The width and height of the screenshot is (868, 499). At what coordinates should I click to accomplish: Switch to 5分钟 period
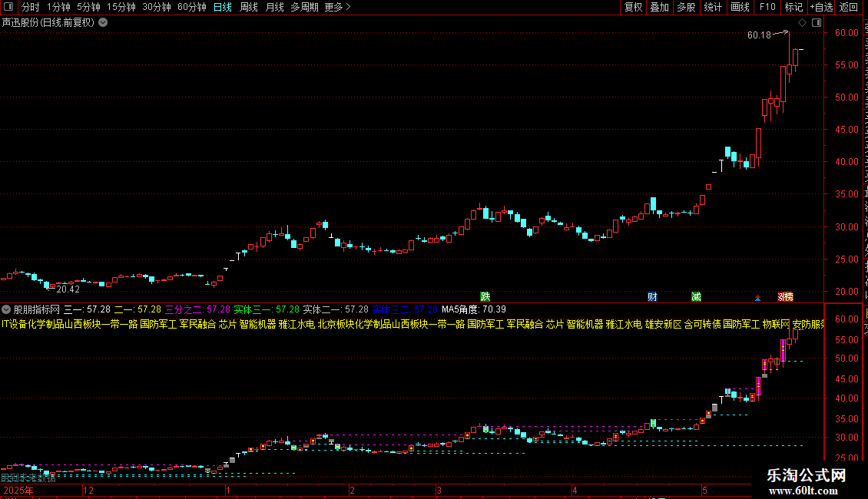pyautogui.click(x=88, y=7)
